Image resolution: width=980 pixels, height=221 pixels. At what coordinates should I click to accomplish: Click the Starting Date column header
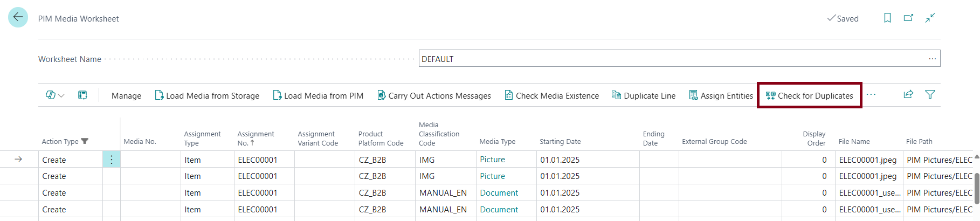point(560,141)
